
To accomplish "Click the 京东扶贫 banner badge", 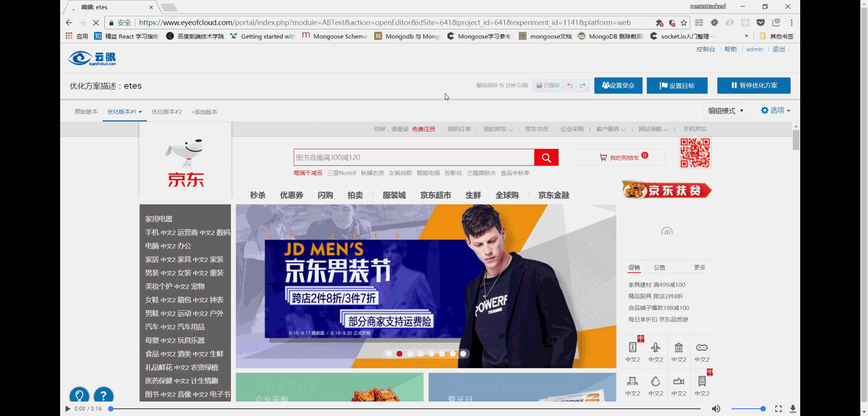I will 667,190.
